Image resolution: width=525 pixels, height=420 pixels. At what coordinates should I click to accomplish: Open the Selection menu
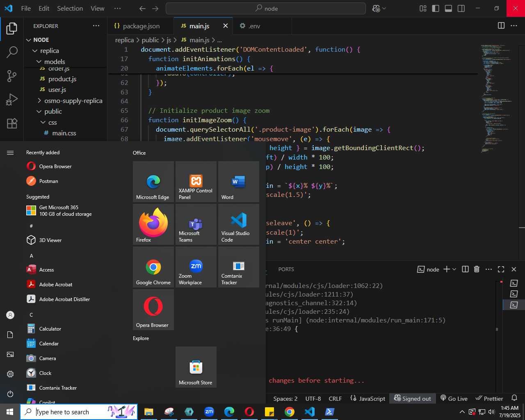coord(70,8)
